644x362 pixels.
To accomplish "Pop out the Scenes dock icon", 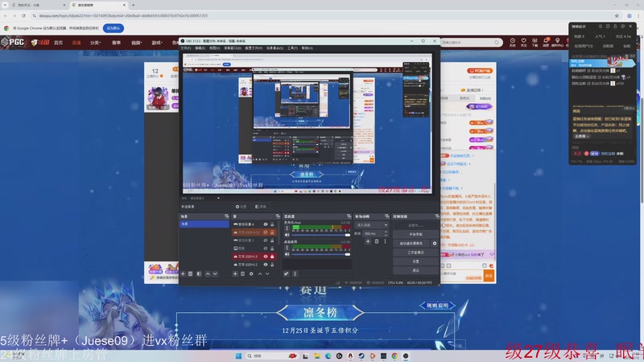I will pos(227,216).
